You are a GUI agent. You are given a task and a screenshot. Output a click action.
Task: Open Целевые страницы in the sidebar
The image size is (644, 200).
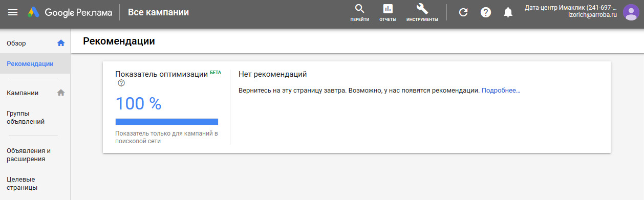22,183
